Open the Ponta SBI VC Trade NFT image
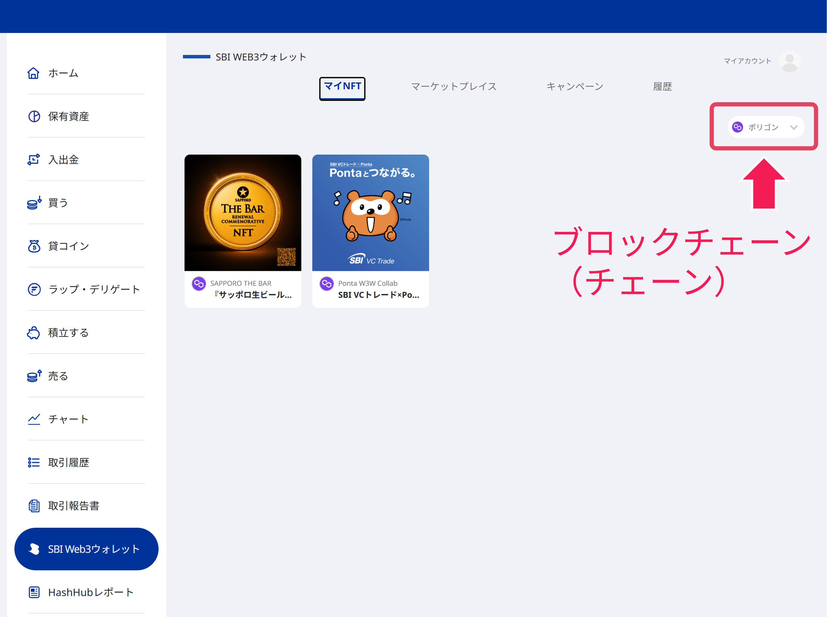This screenshot has height=617, width=840. (x=371, y=213)
